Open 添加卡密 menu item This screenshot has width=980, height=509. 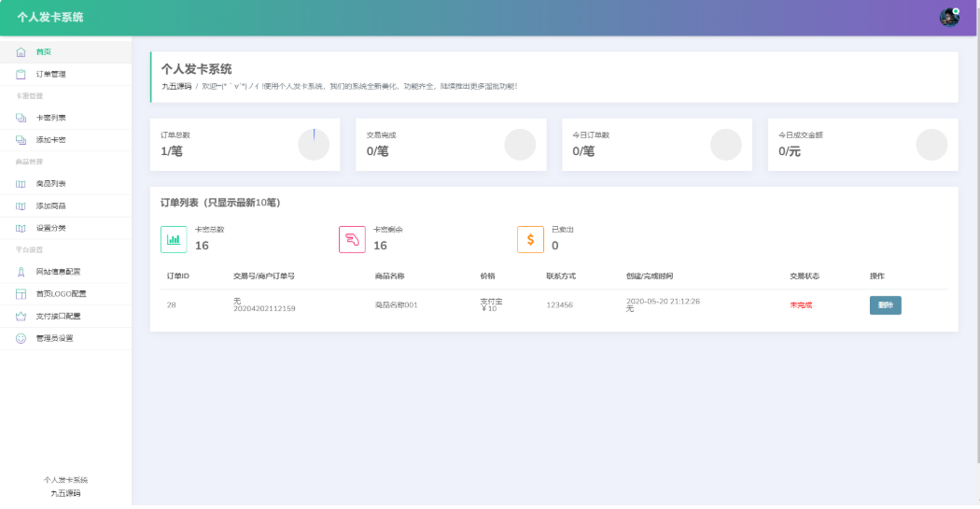(x=50, y=139)
